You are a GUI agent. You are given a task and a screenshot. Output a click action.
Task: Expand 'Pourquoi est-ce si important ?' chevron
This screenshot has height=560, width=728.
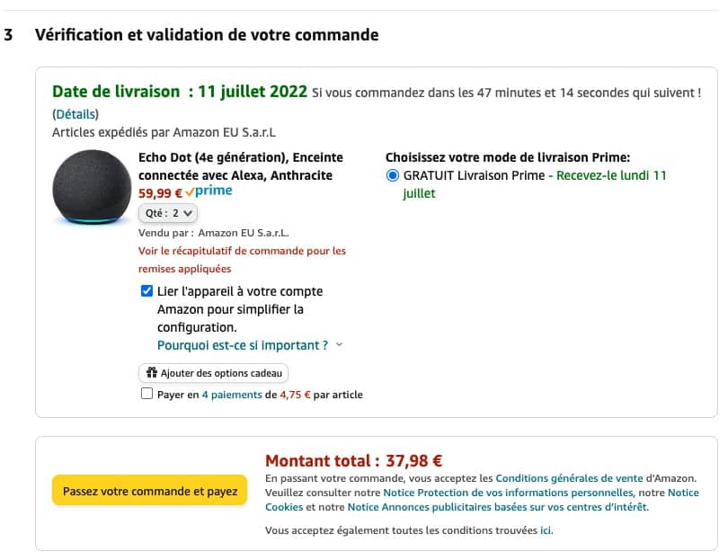[x=340, y=344]
